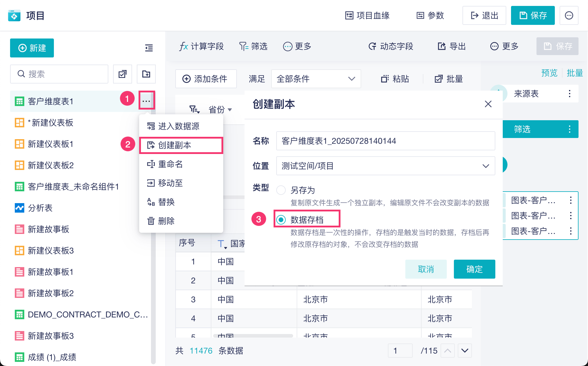Click the horizontal scrollbar under the data table
The height and width of the screenshot is (366, 588).
pyautogui.click(x=253, y=336)
